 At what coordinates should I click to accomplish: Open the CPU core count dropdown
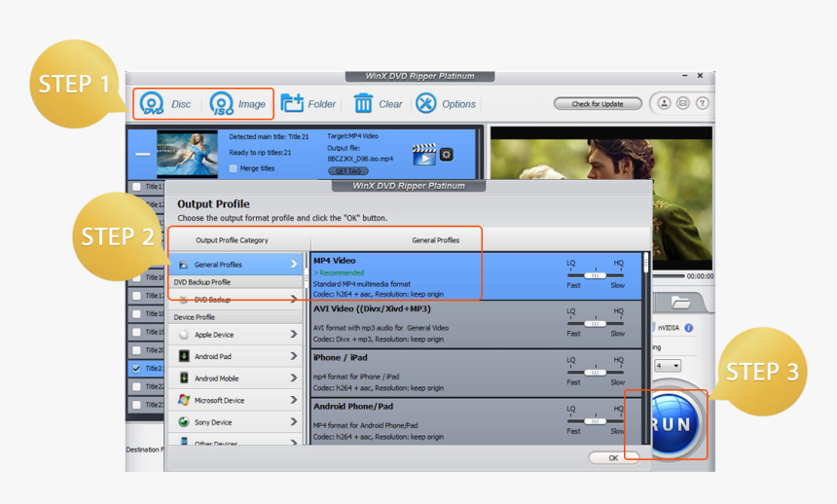[668, 366]
